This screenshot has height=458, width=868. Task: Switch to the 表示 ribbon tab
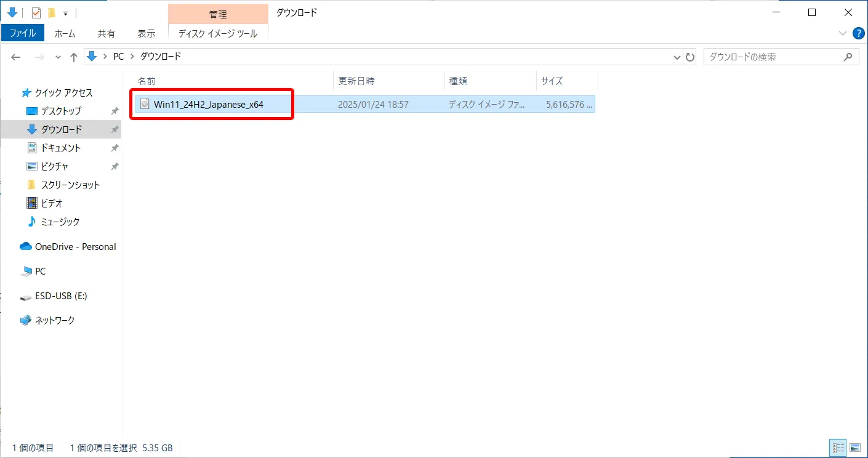tap(147, 33)
